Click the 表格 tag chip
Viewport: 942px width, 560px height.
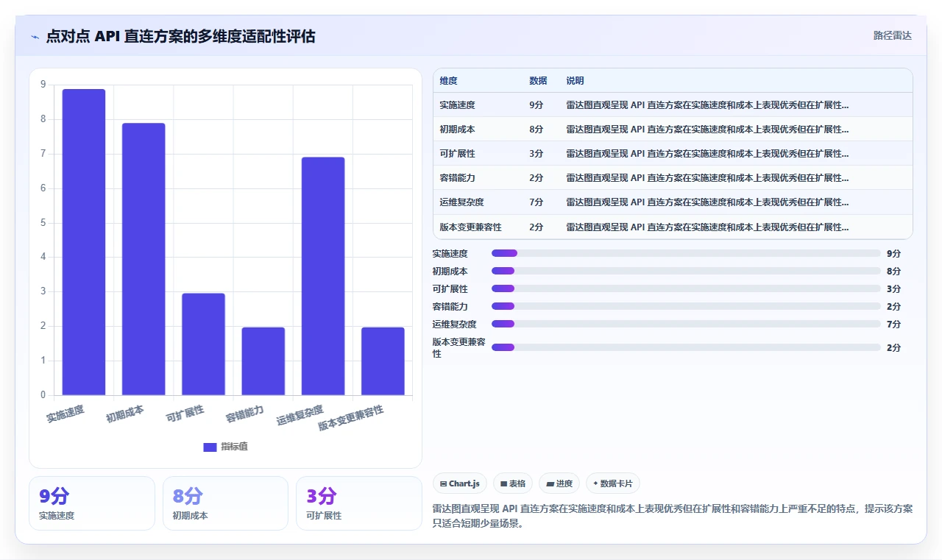pyautogui.click(x=513, y=483)
